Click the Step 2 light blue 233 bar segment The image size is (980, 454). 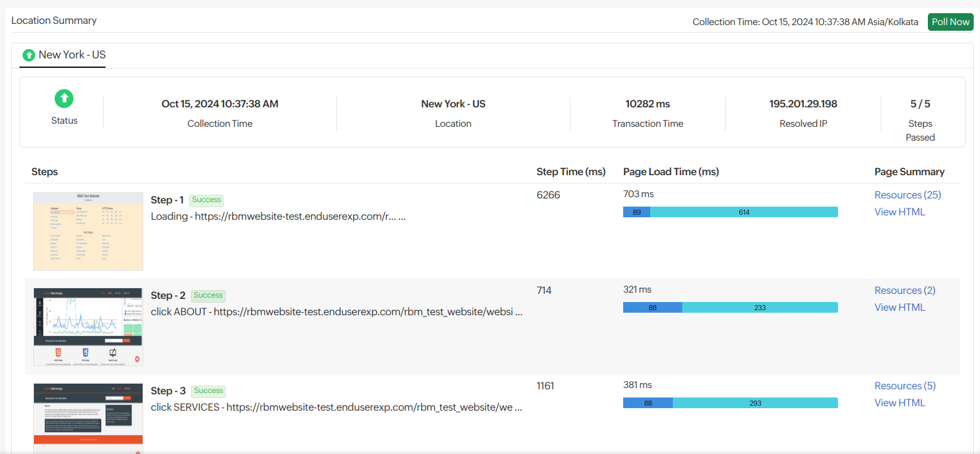coord(759,308)
